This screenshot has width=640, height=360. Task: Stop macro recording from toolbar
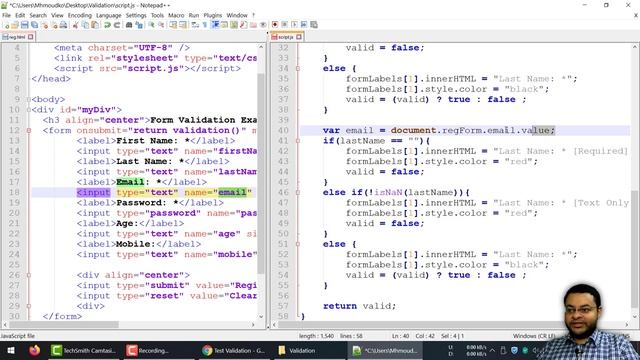click(x=284, y=25)
